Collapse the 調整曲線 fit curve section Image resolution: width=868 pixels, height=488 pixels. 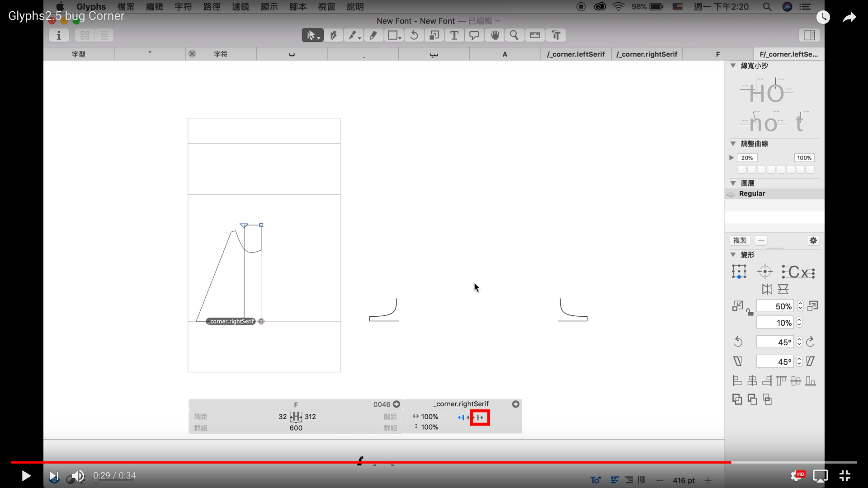pos(733,144)
